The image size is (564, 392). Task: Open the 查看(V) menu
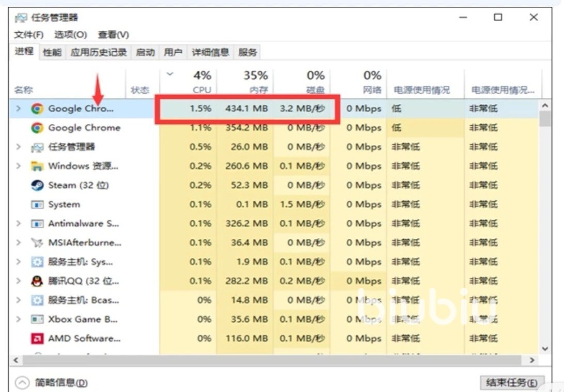point(113,35)
